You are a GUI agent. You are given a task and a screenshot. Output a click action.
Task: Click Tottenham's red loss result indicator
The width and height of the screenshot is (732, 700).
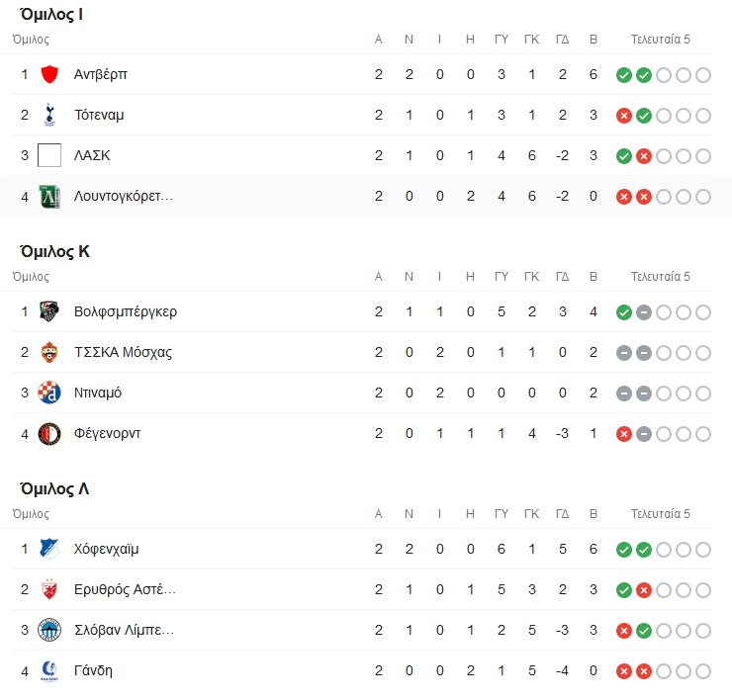pyautogui.click(x=624, y=116)
